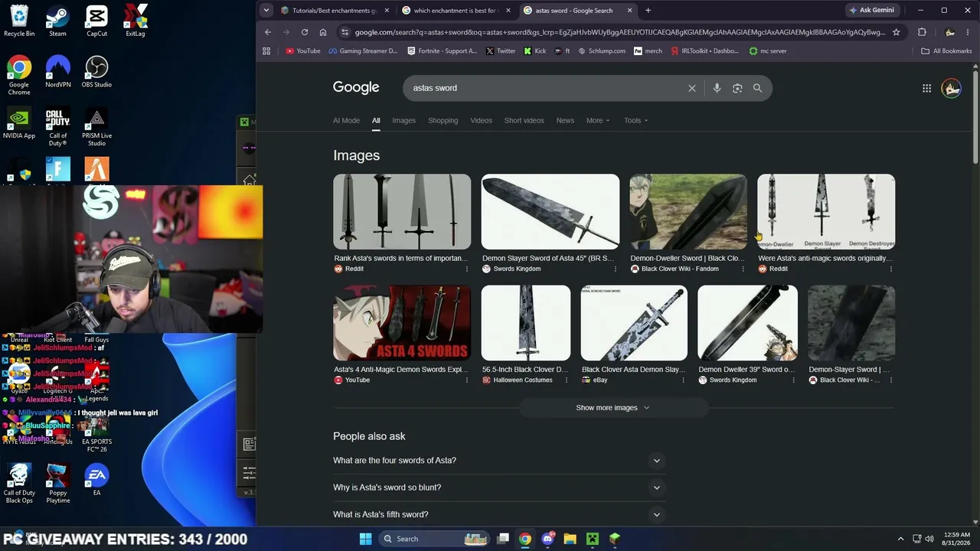Open the Google apps grid
The height and width of the screenshot is (551, 980).
[x=926, y=88]
